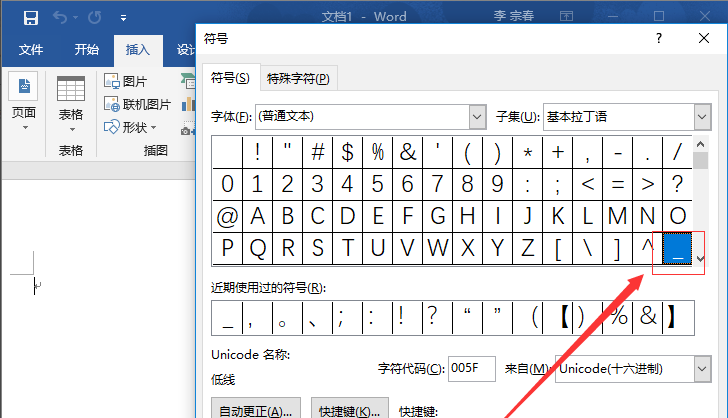This screenshot has height=418, width=728.
Task: Switch to the 符号(S) tab in dialog
Action: coord(230,78)
